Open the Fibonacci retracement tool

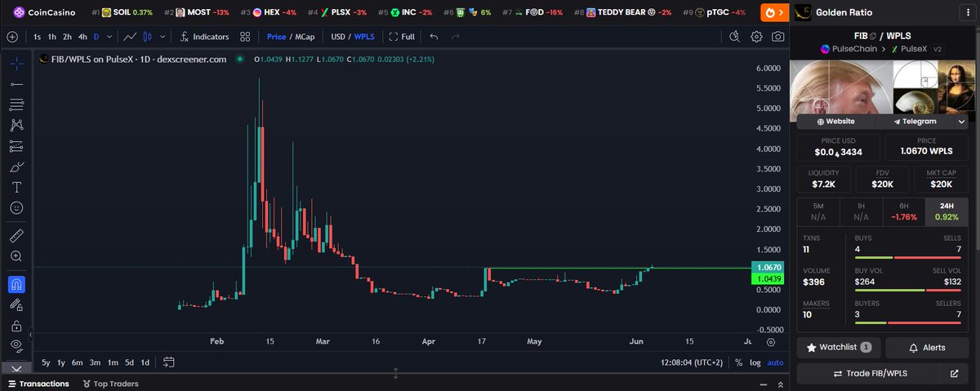pos(16,104)
